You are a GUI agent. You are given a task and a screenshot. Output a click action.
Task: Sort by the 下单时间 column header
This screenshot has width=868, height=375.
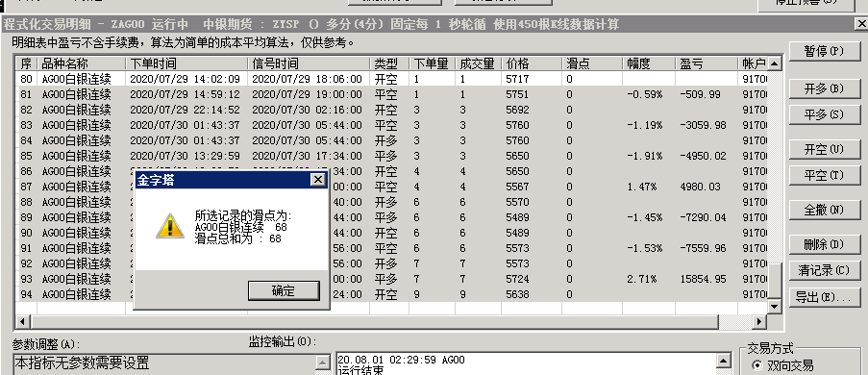[x=186, y=63]
